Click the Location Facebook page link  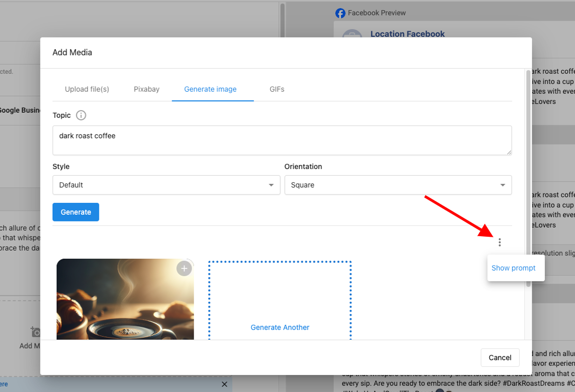pyautogui.click(x=407, y=34)
